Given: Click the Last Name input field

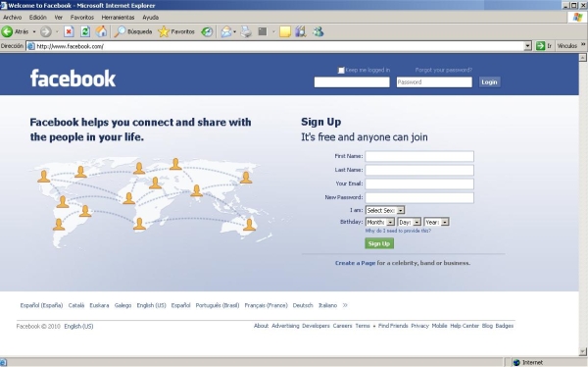Looking at the screenshot, I should [419, 170].
